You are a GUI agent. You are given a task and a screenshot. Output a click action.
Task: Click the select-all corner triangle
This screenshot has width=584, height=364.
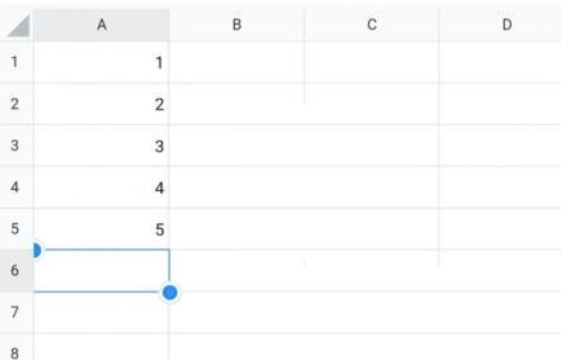click(19, 26)
